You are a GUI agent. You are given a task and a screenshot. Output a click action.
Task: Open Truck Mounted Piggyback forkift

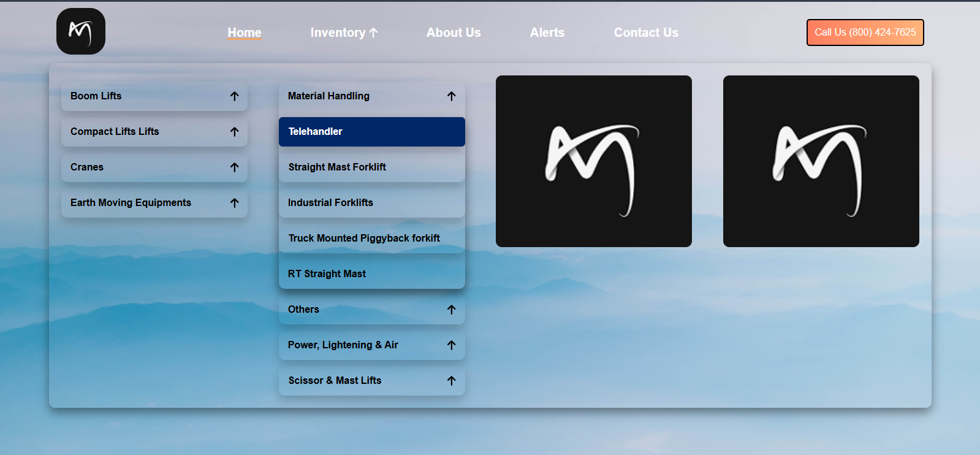point(372,239)
